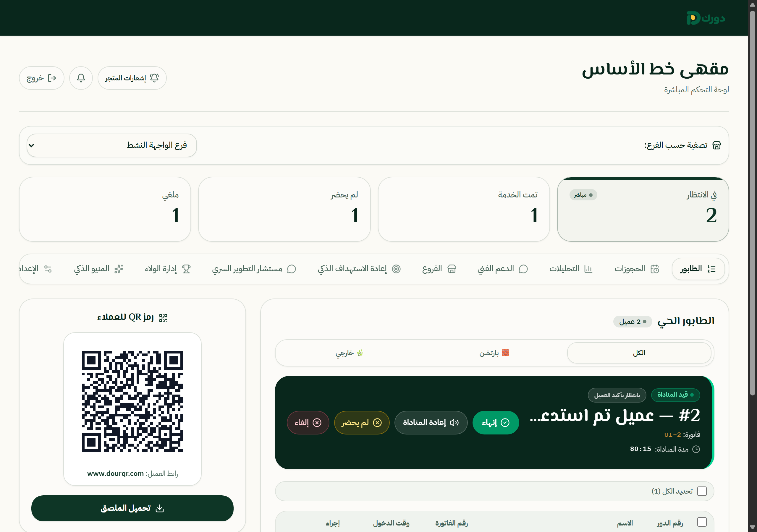Image resolution: width=757 pixels, height=532 pixels.
Task: Click the www.dourqr.com customer link
Action: 115,474
